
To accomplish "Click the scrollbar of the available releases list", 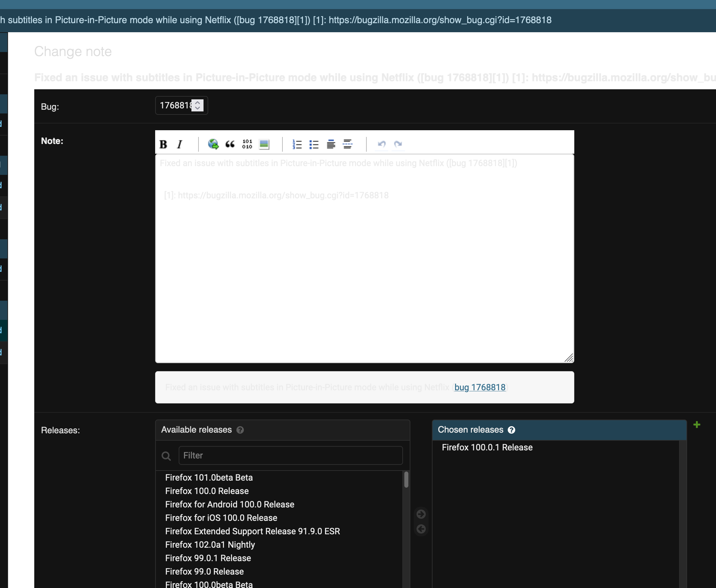I will pyautogui.click(x=406, y=479).
